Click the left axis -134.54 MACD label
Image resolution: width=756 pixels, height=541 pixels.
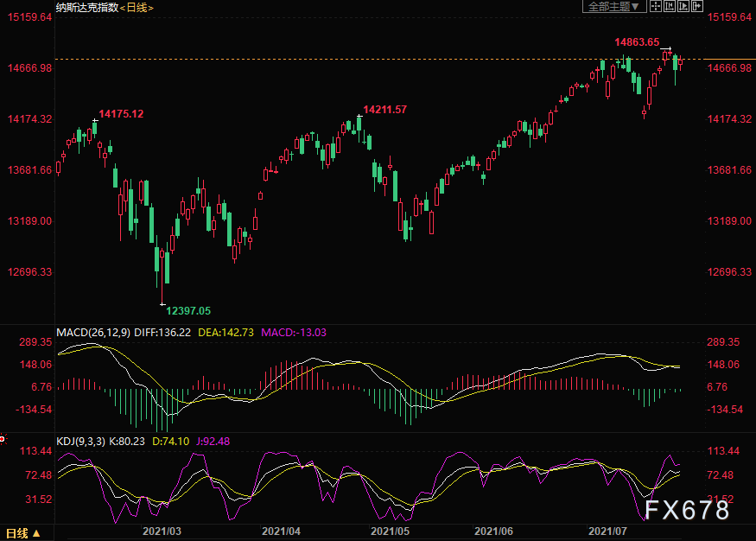[x=34, y=410]
